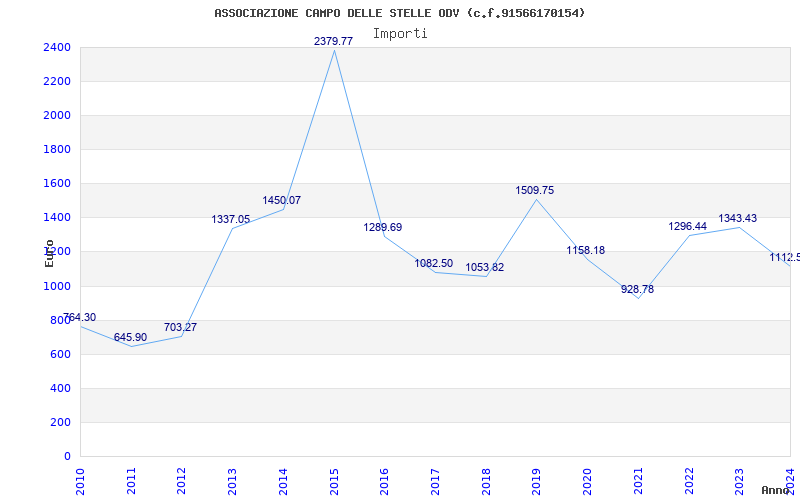Select the peak value label 2379.77
800x500 pixels.
pos(333,41)
